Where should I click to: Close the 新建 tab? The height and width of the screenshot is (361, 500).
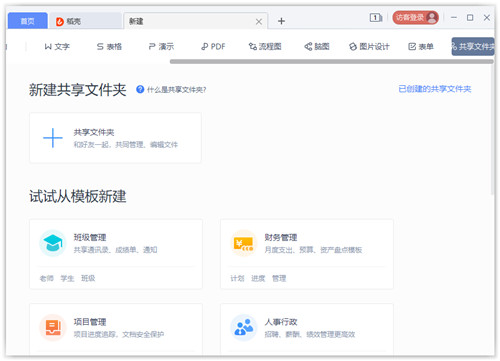coord(259,22)
